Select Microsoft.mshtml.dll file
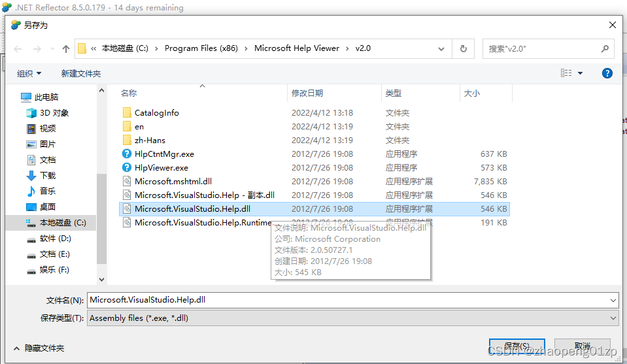Image resolution: width=627 pixels, height=364 pixels. click(x=314, y=182)
